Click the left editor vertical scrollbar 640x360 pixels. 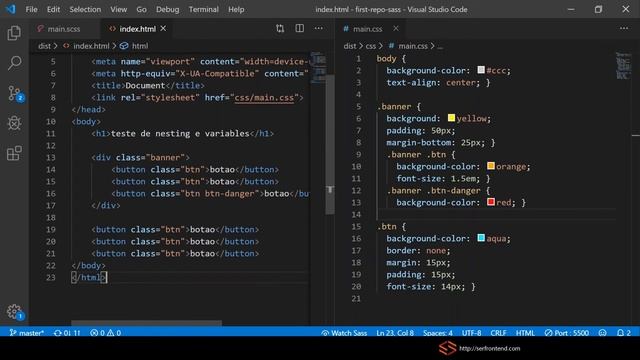tap(330, 144)
